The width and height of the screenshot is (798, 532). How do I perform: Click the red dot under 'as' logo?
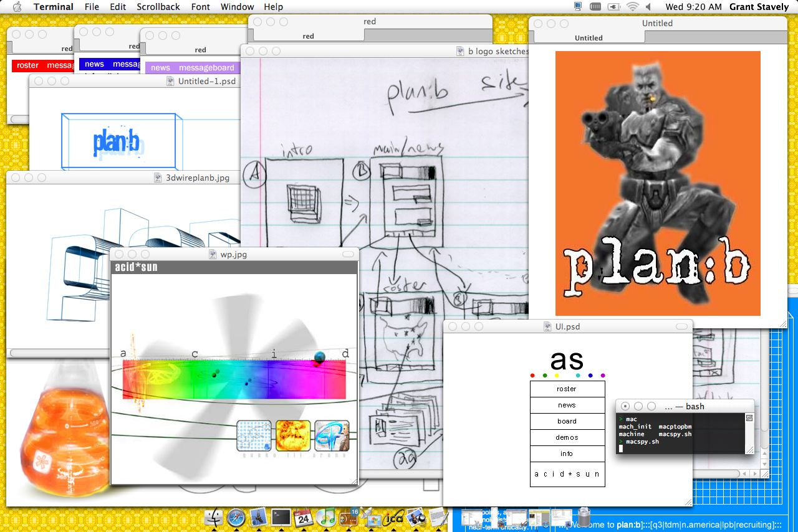532,375
